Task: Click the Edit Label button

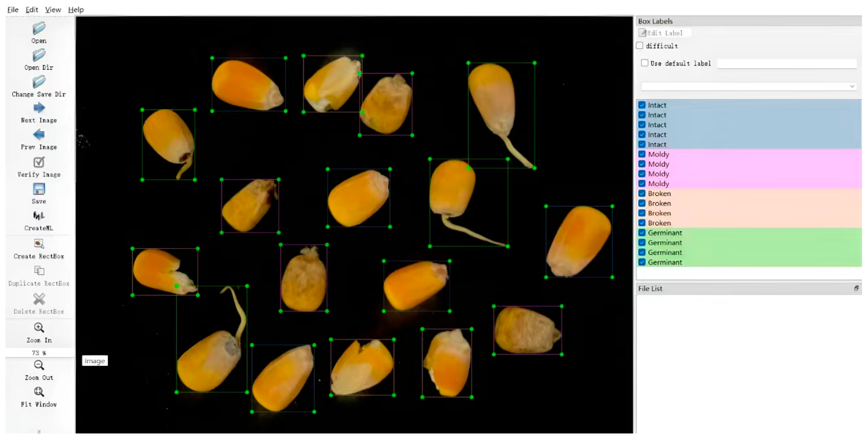Action: (661, 33)
